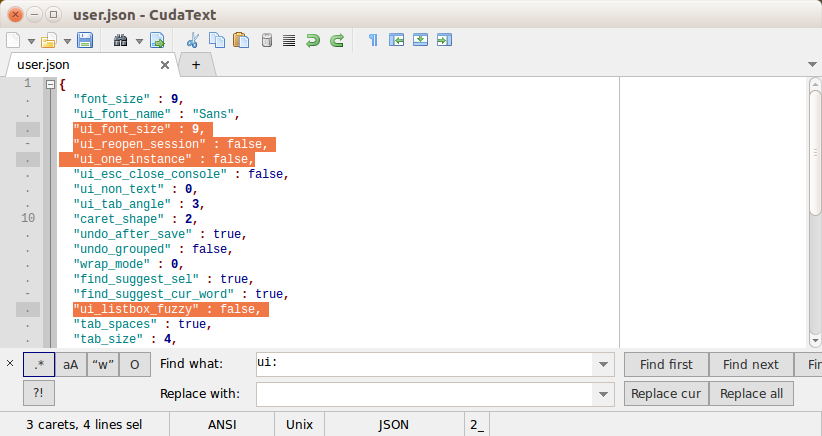The width and height of the screenshot is (822, 436).
Task: Toggle regex option in find panel
Action: (x=39, y=364)
